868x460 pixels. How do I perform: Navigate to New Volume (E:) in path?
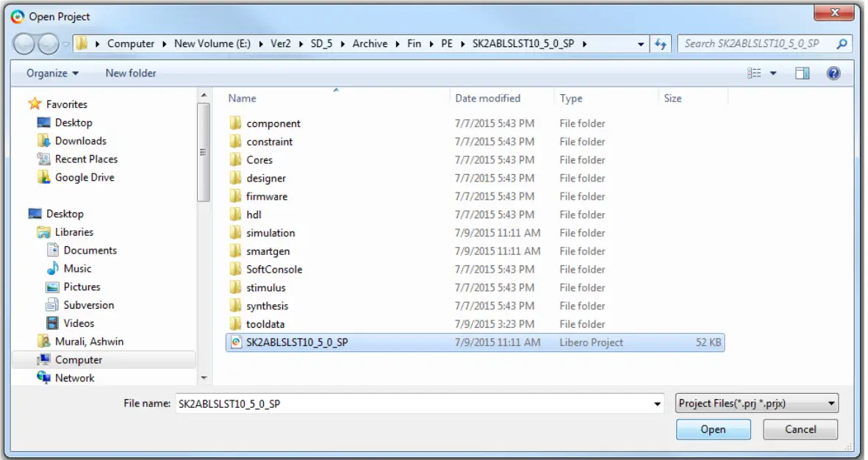212,44
